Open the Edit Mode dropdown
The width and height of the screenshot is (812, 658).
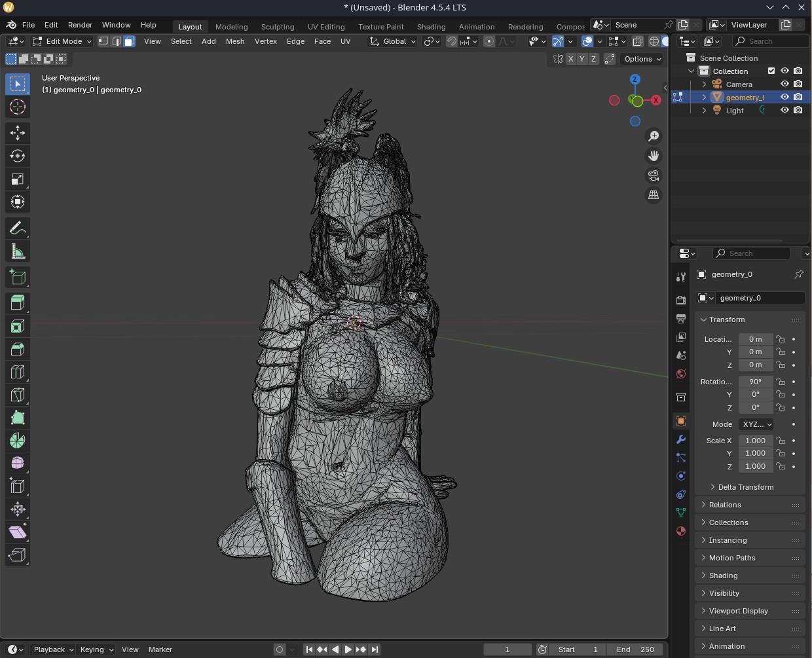click(63, 41)
